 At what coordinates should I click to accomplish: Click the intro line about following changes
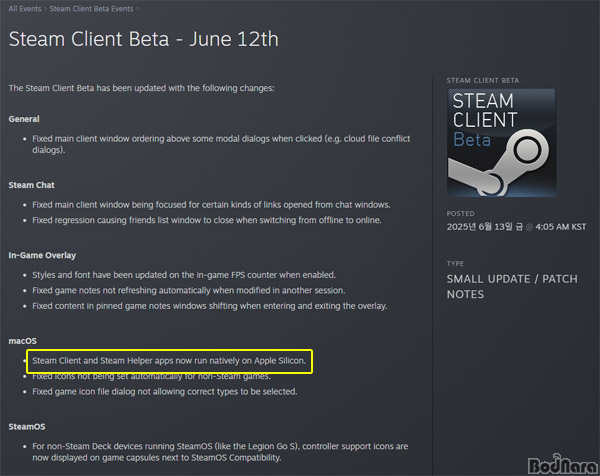tap(142, 88)
